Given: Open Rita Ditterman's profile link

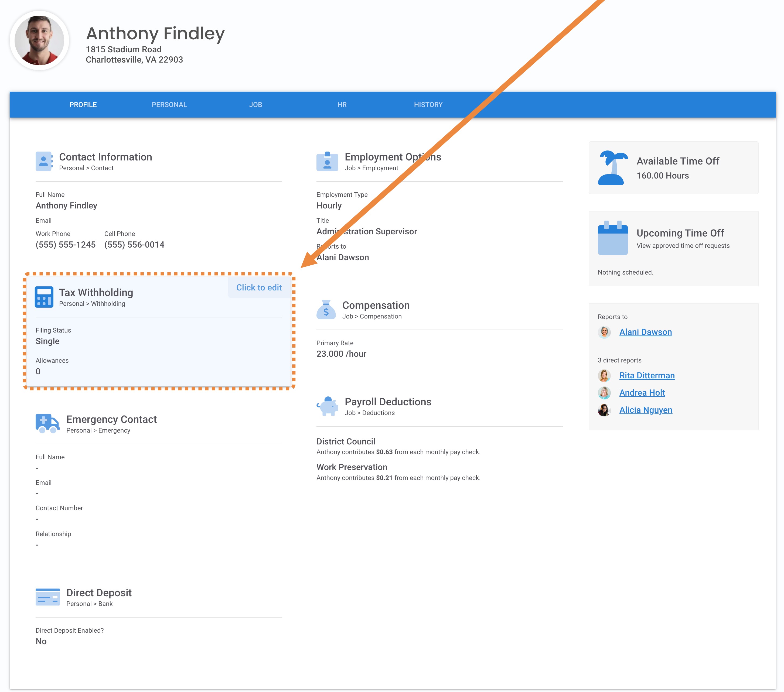Looking at the screenshot, I should 647,375.
